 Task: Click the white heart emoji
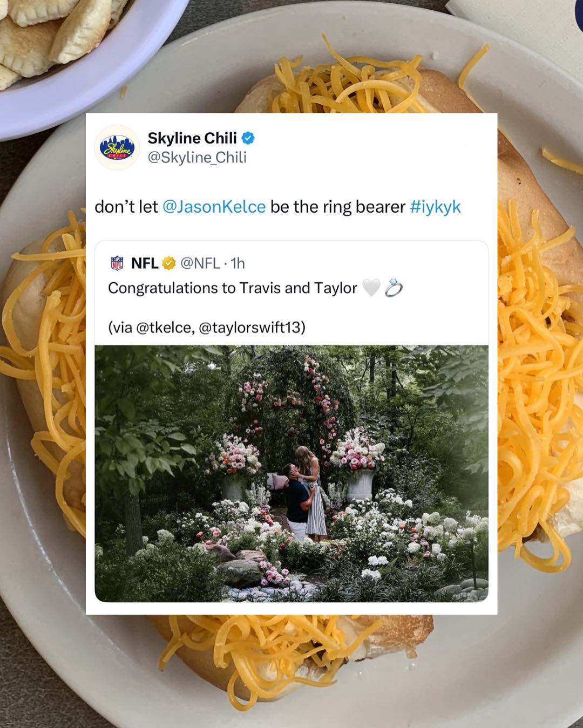click(x=371, y=288)
